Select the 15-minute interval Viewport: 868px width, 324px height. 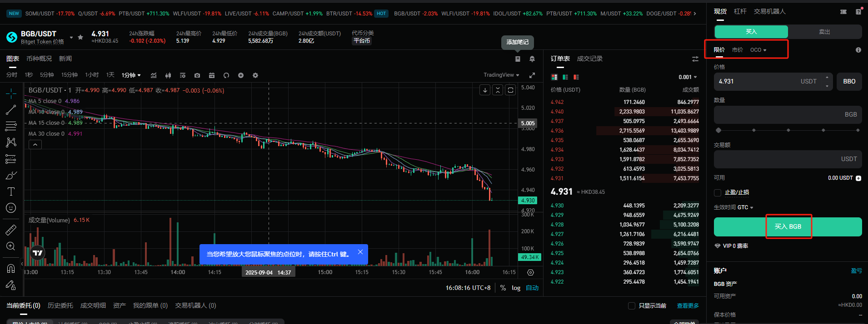[70, 75]
